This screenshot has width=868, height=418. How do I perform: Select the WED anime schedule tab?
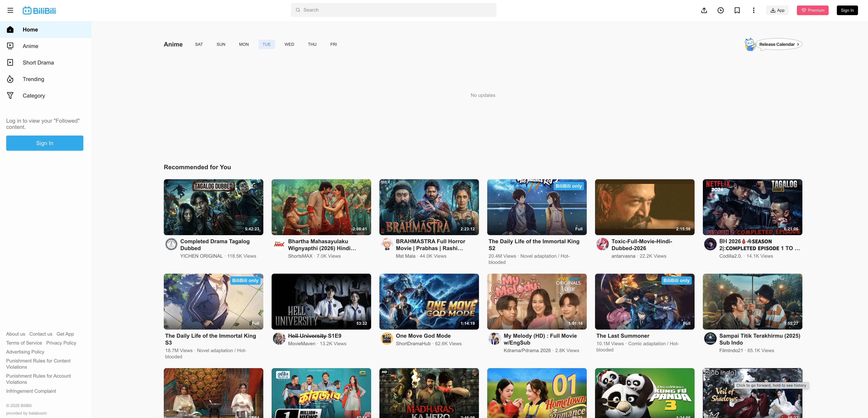point(289,44)
